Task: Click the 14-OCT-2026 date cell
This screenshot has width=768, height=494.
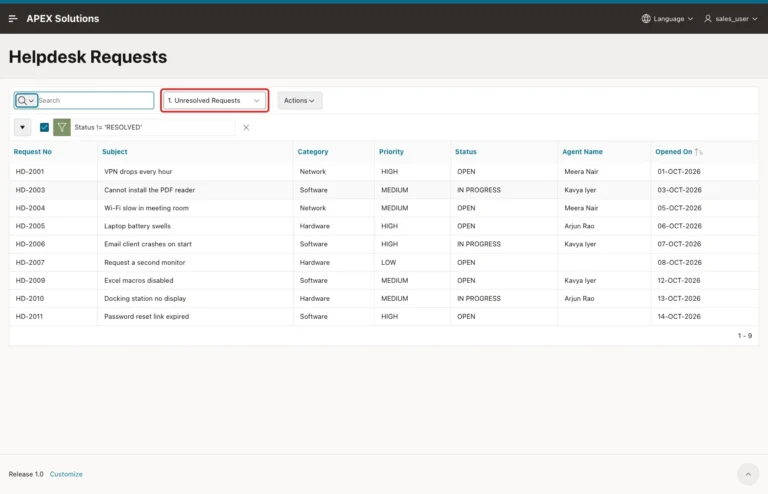Action: pos(679,316)
